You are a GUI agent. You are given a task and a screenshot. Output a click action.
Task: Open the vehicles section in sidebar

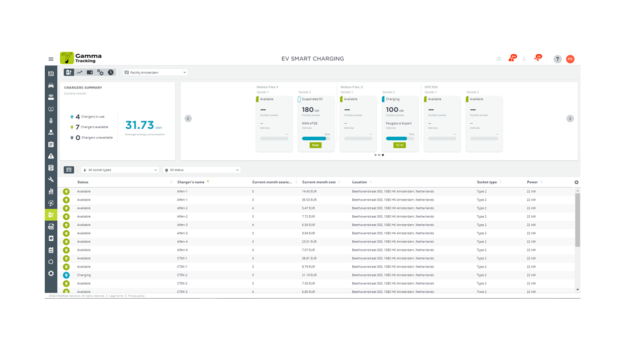coord(51,85)
